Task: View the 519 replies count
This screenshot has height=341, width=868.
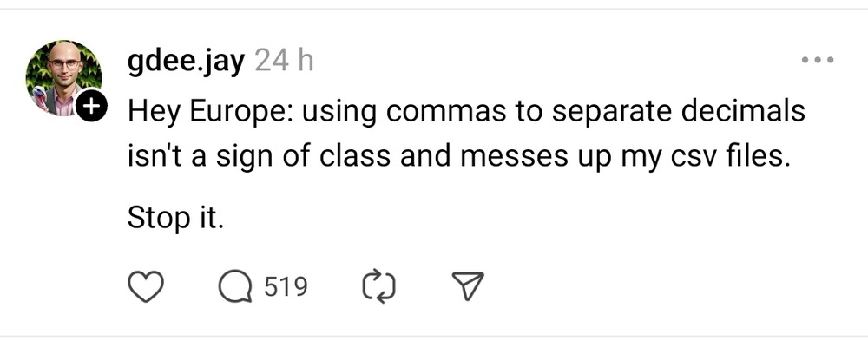Action: (x=286, y=286)
